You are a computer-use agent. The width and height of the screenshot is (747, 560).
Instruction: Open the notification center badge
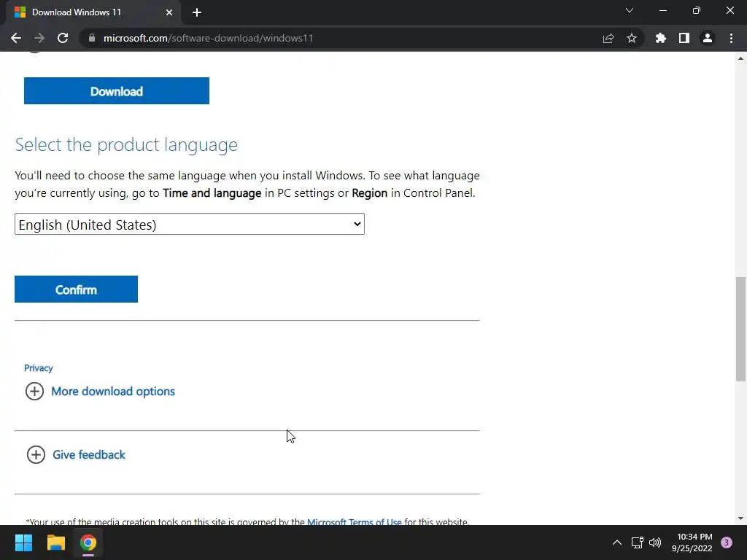727,542
